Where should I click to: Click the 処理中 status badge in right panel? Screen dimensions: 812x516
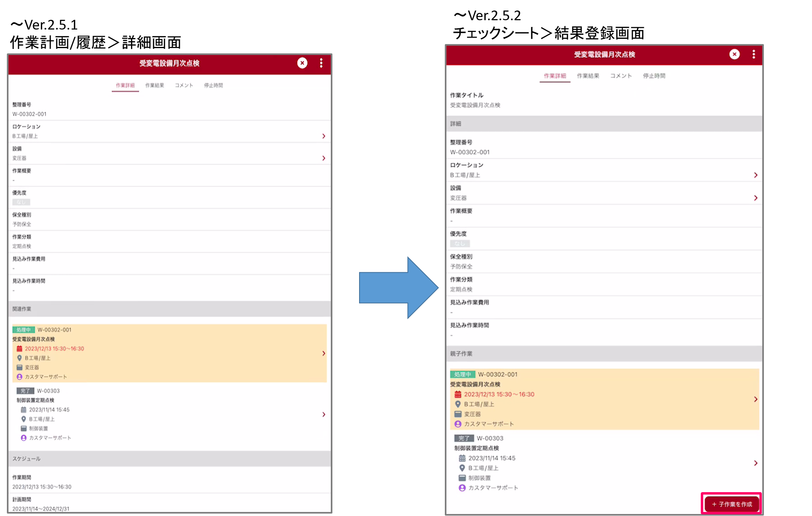463,374
